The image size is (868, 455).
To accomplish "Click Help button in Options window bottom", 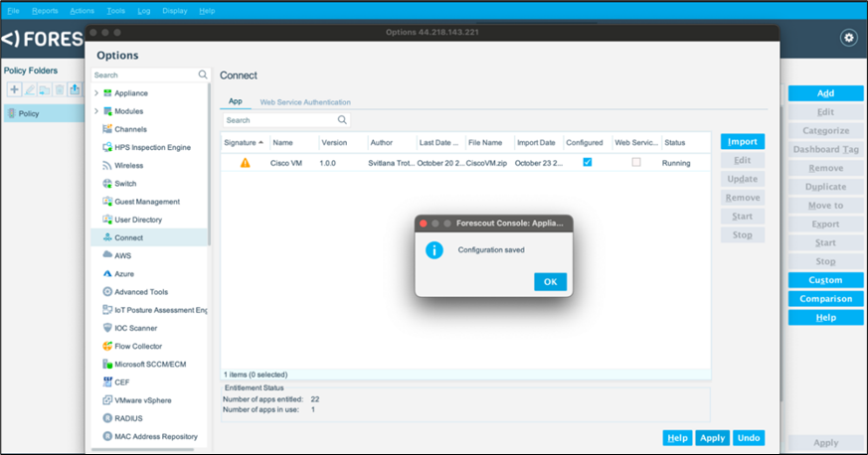I will point(677,438).
